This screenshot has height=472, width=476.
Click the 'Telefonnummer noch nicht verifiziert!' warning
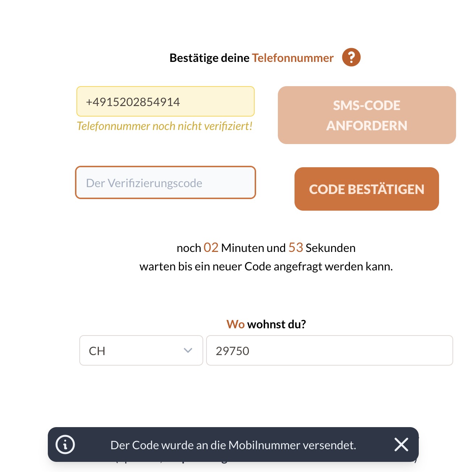coord(164,126)
